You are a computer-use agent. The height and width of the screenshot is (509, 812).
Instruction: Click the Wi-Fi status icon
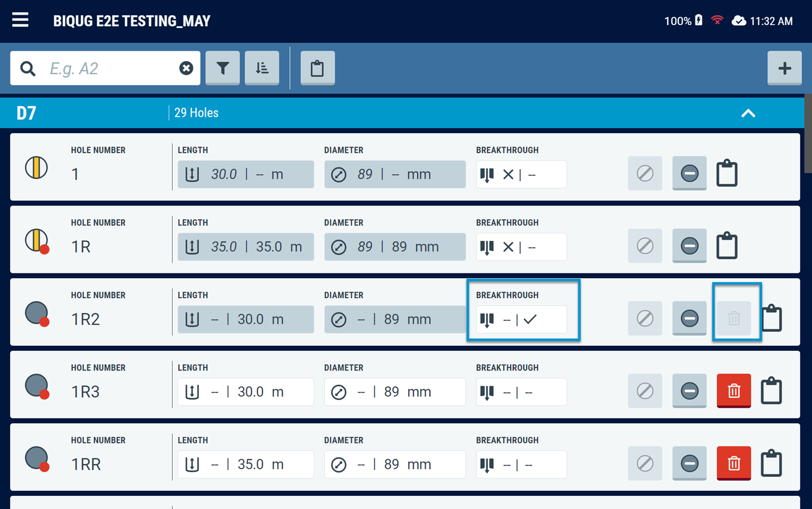point(717,21)
